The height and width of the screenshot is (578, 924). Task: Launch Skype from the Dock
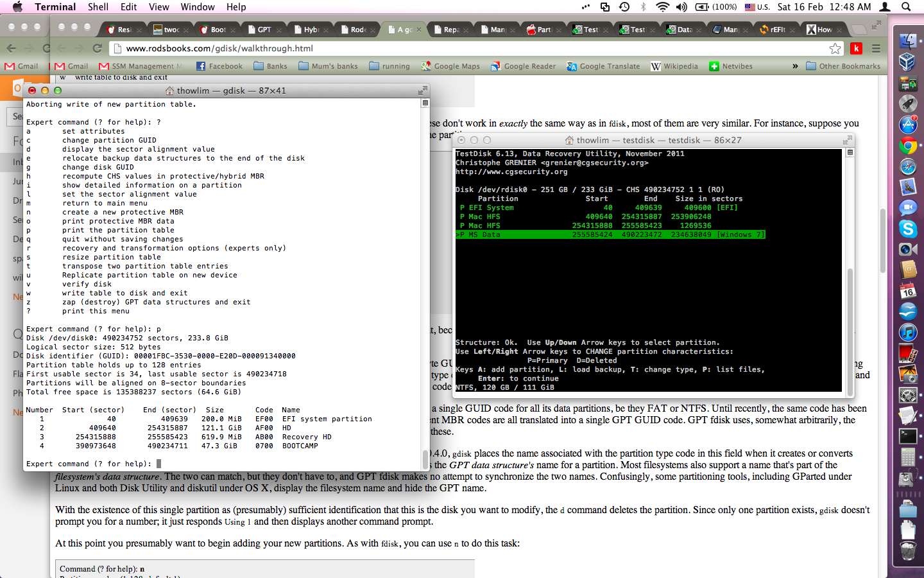pyautogui.click(x=907, y=229)
